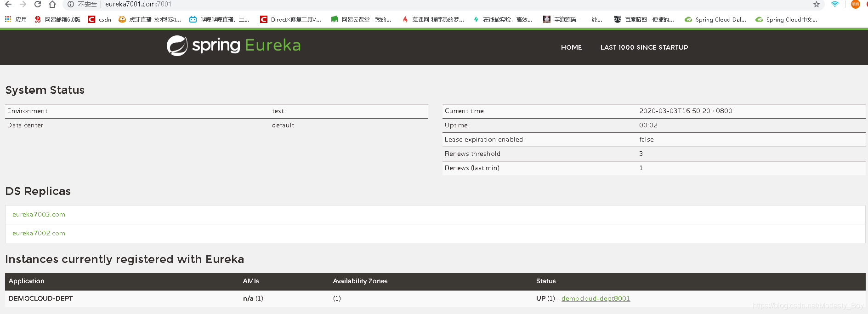Click the WiFi extension icon
This screenshot has height=314, width=868.
click(x=835, y=4)
